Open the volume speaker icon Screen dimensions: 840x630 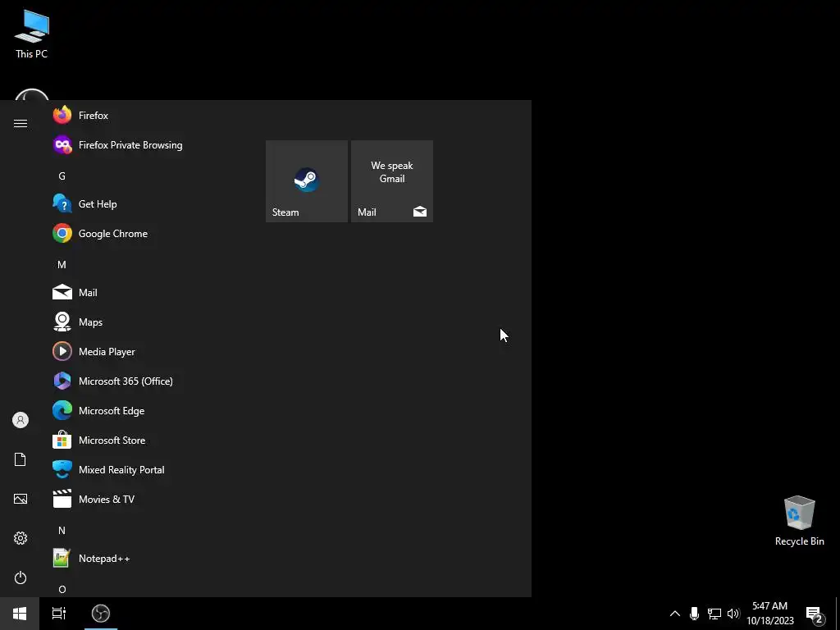733,614
